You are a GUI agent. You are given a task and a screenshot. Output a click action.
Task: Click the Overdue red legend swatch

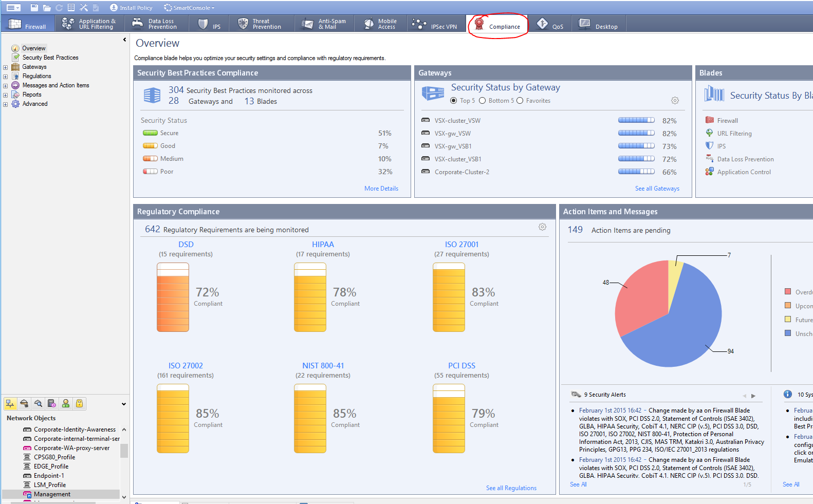point(788,292)
